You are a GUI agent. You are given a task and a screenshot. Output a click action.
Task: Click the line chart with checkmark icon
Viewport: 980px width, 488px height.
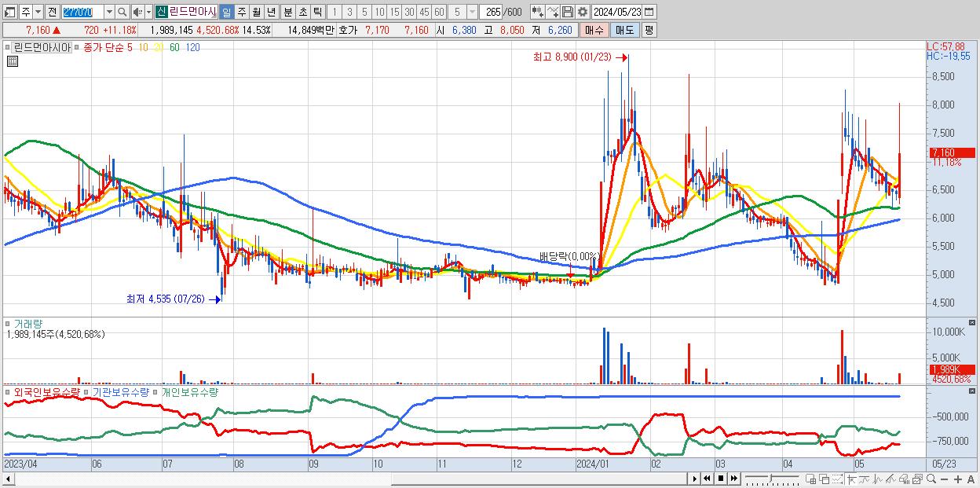(x=553, y=12)
